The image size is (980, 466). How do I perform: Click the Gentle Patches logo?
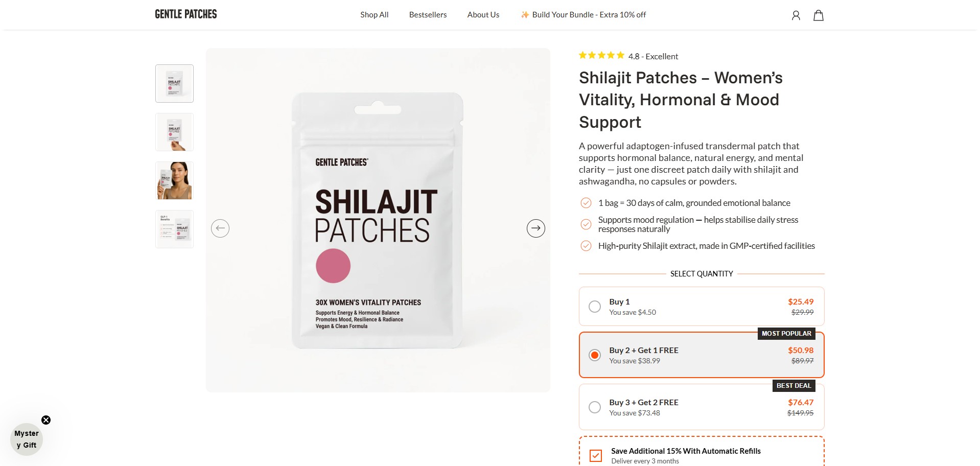pyautogui.click(x=186, y=14)
